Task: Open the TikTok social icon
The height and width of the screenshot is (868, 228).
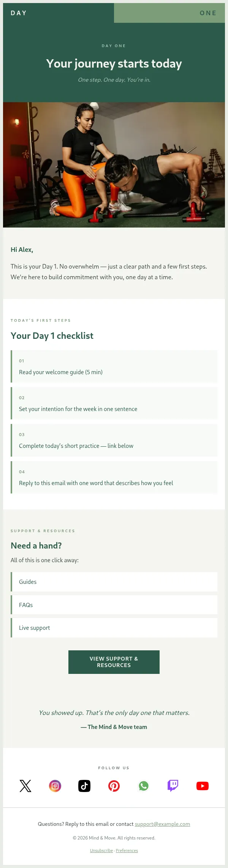Action: coord(84,786)
